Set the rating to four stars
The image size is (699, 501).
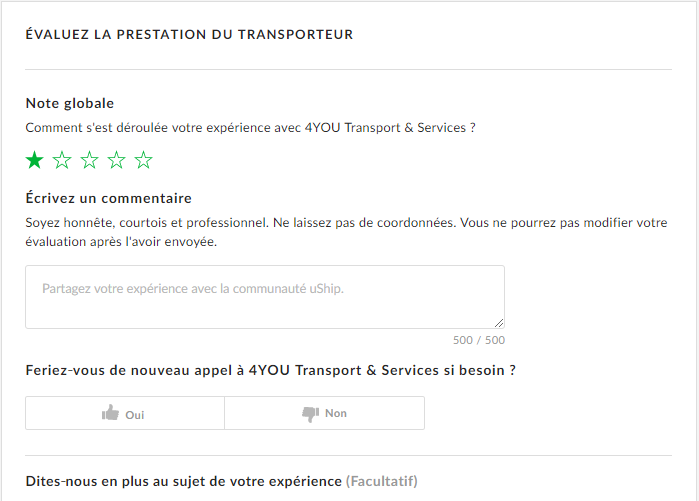click(x=116, y=160)
